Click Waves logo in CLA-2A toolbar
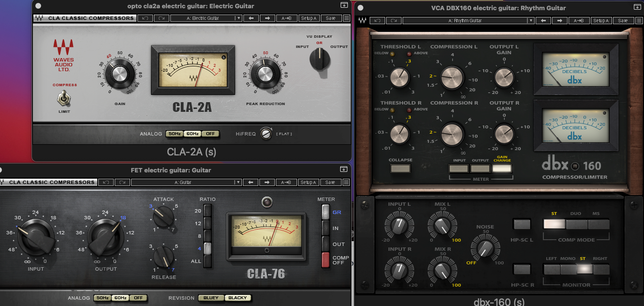The width and height of the screenshot is (644, 306). click(38, 18)
